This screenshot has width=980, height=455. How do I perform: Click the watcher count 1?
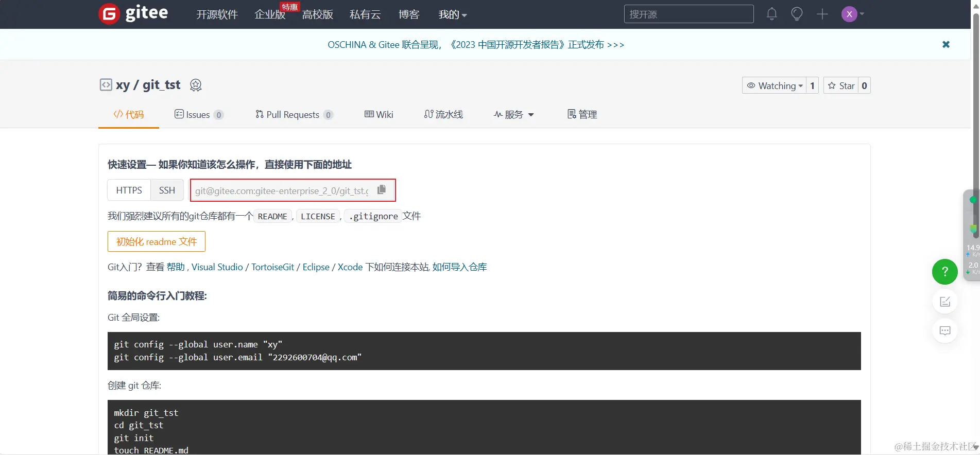[812, 85]
